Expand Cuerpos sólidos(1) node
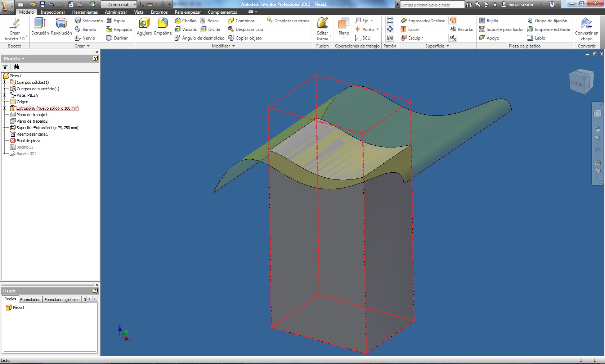 5,82
